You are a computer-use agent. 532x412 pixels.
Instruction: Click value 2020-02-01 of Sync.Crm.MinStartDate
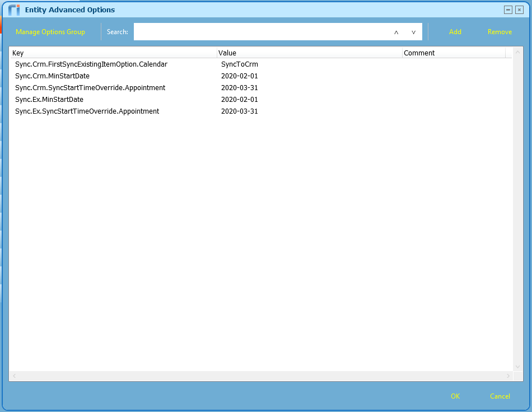[240, 76]
